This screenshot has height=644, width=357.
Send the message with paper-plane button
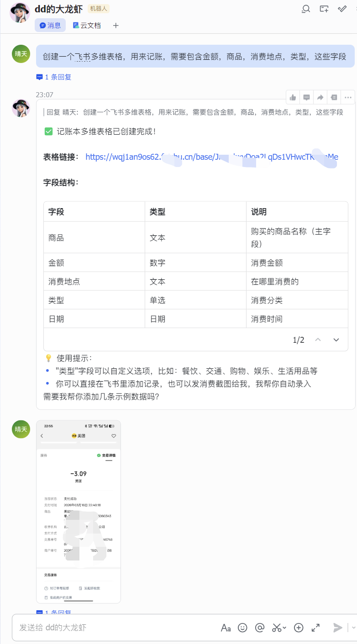pyautogui.click(x=338, y=628)
